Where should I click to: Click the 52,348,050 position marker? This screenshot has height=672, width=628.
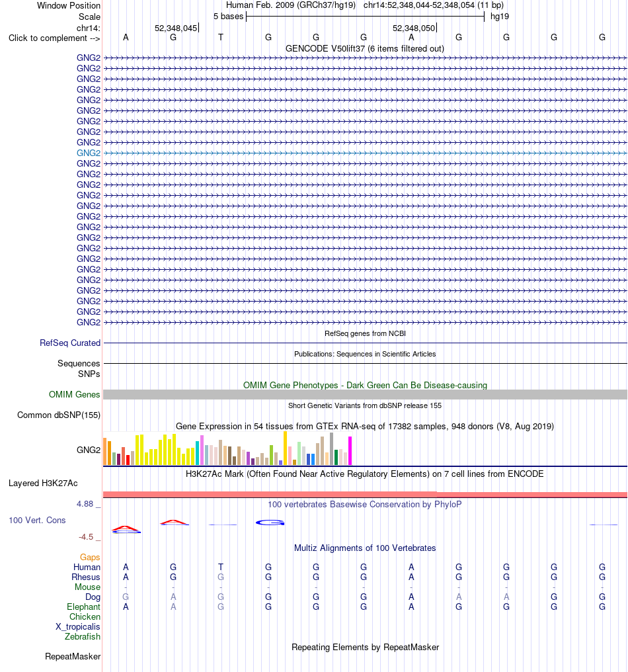414,28
